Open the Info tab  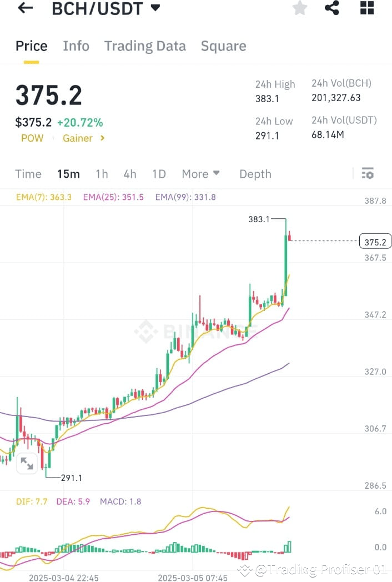pyautogui.click(x=76, y=46)
